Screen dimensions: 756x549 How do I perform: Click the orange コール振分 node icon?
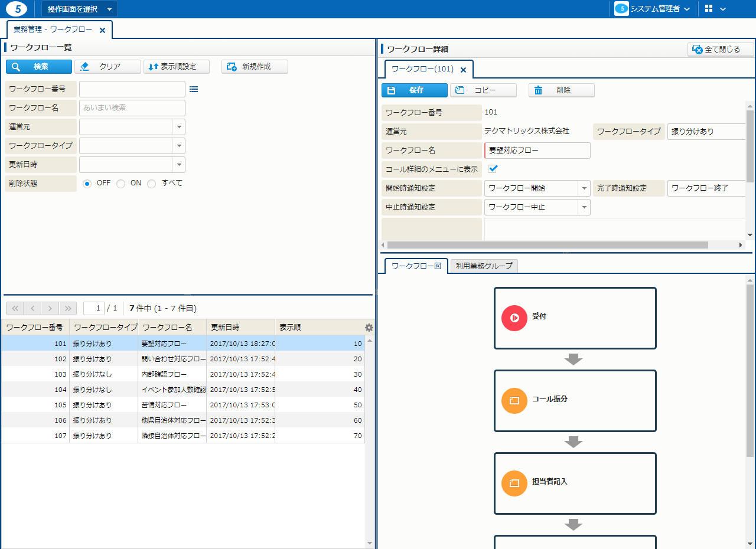coord(514,401)
